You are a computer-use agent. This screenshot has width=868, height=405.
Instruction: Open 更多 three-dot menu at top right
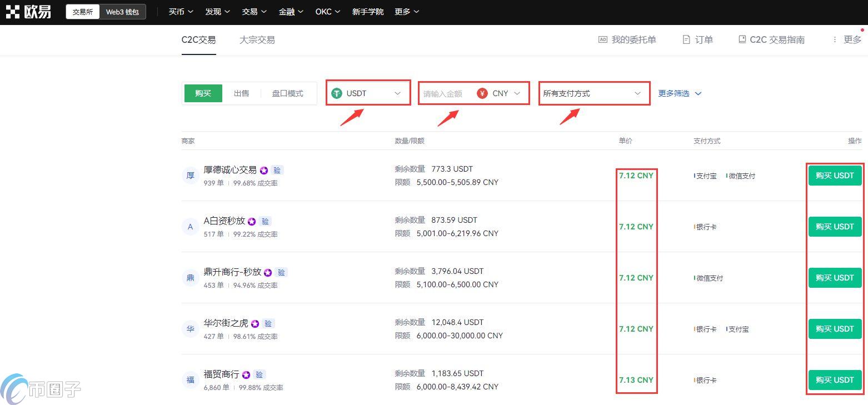[x=846, y=39]
